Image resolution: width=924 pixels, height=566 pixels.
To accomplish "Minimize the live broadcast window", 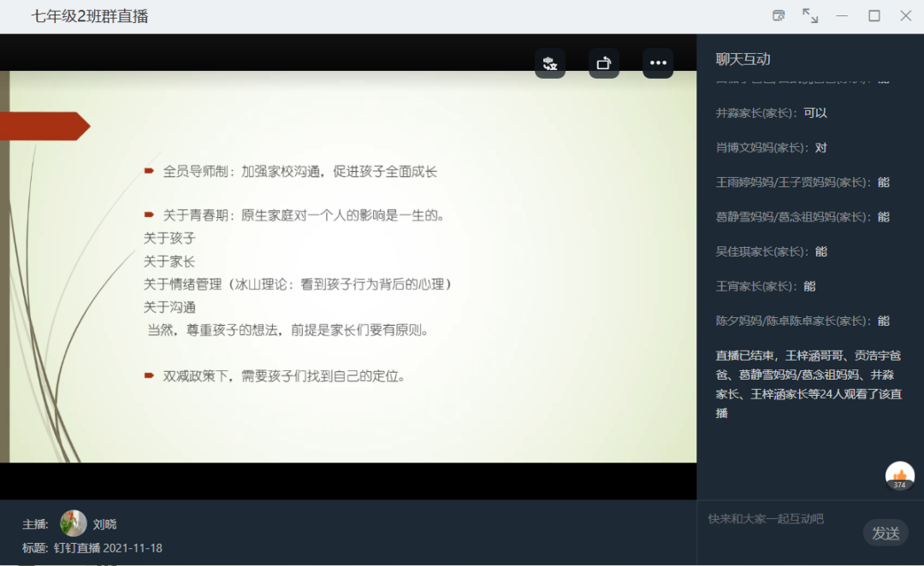I will [842, 15].
